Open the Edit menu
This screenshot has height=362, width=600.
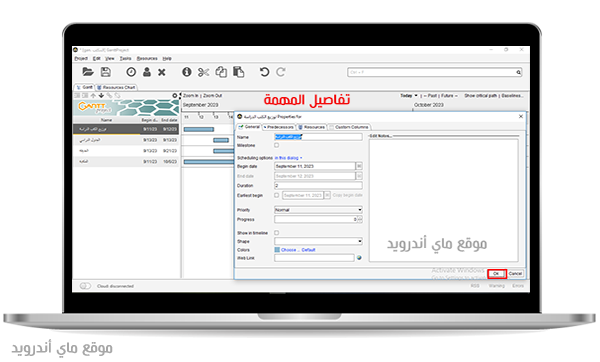pos(96,59)
